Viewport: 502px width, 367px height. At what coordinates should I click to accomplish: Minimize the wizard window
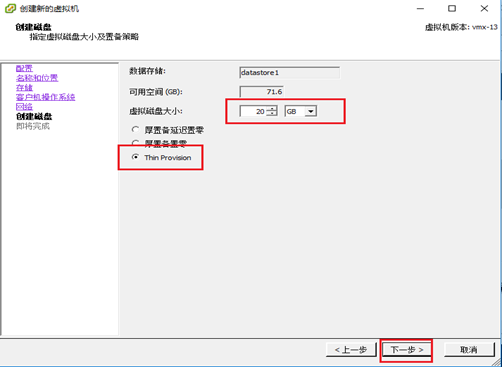421,8
